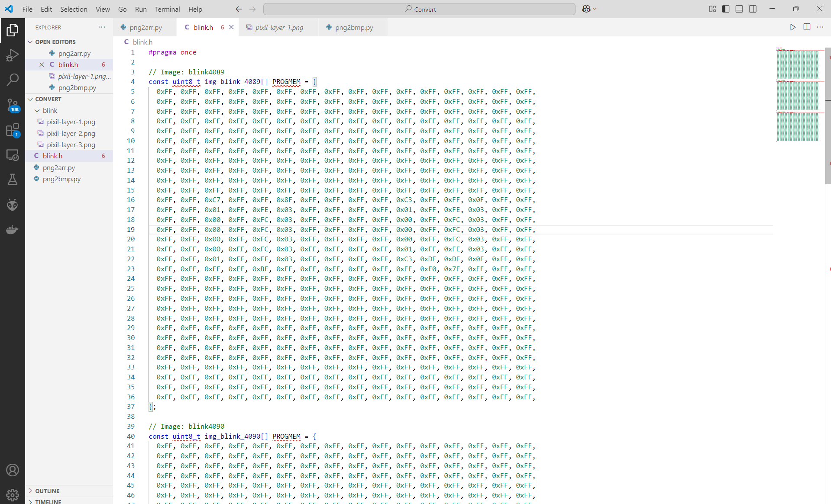The image size is (831, 504).
Task: Open pixil-layer-2.png in the explorer
Action: coord(71,133)
